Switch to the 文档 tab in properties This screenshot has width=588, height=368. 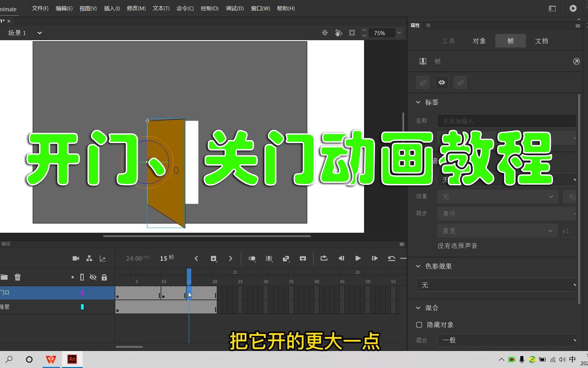541,41
